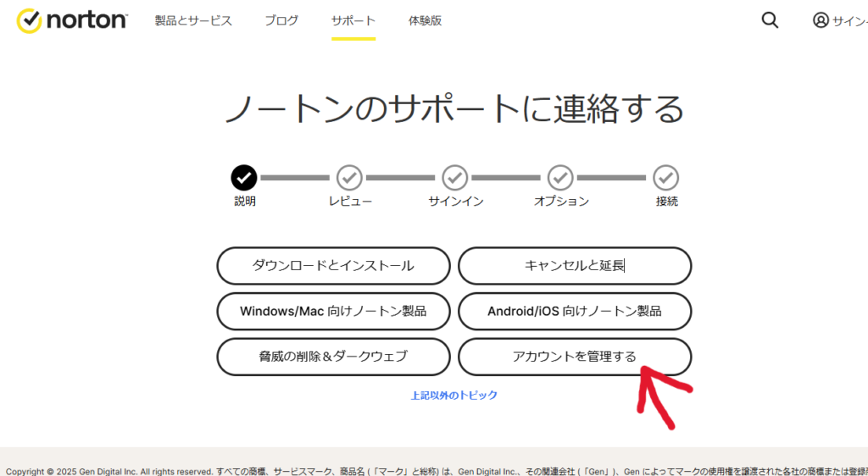Click the Norton logo
The height and width of the screenshot is (476, 868).
[x=72, y=20]
